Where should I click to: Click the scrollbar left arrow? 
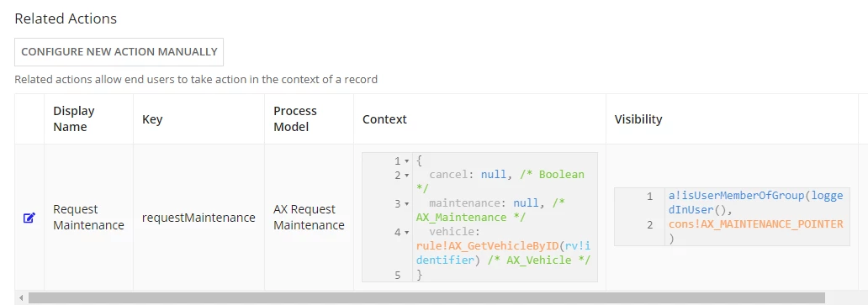coord(21,298)
